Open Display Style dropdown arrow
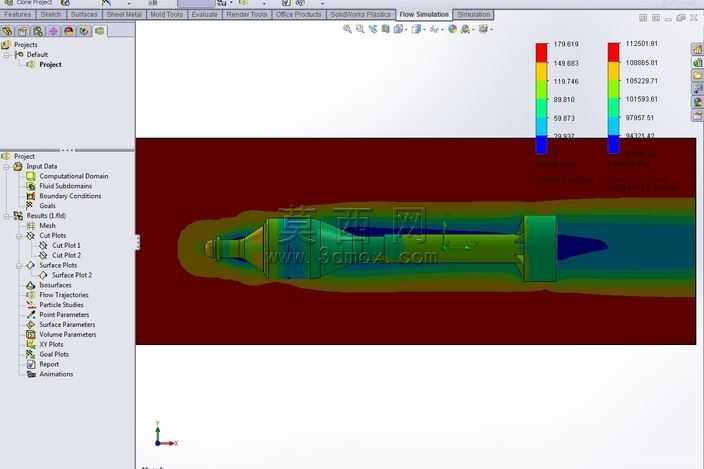 [x=424, y=30]
